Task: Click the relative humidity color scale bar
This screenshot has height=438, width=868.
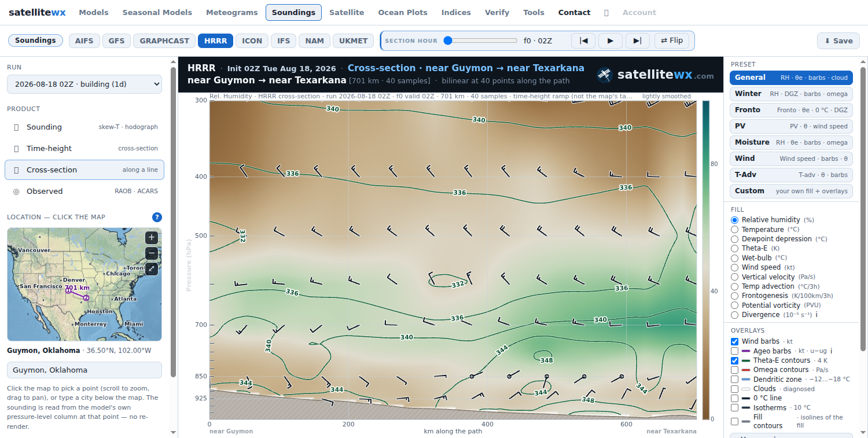Action: [706, 260]
